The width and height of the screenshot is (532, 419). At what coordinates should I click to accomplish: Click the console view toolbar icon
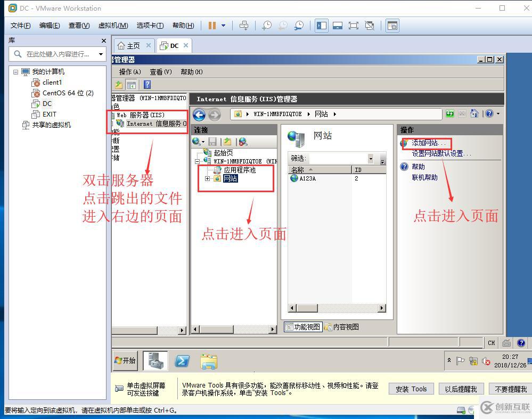pyautogui.click(x=392, y=26)
